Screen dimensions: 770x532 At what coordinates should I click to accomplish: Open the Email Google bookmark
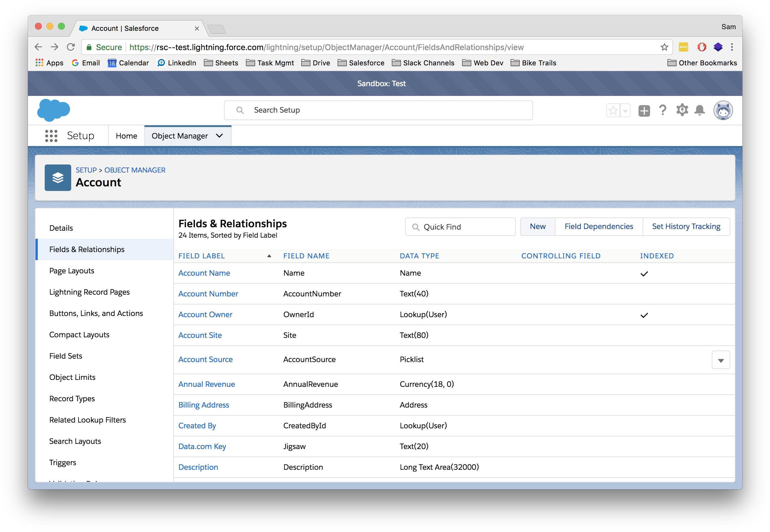pos(86,63)
